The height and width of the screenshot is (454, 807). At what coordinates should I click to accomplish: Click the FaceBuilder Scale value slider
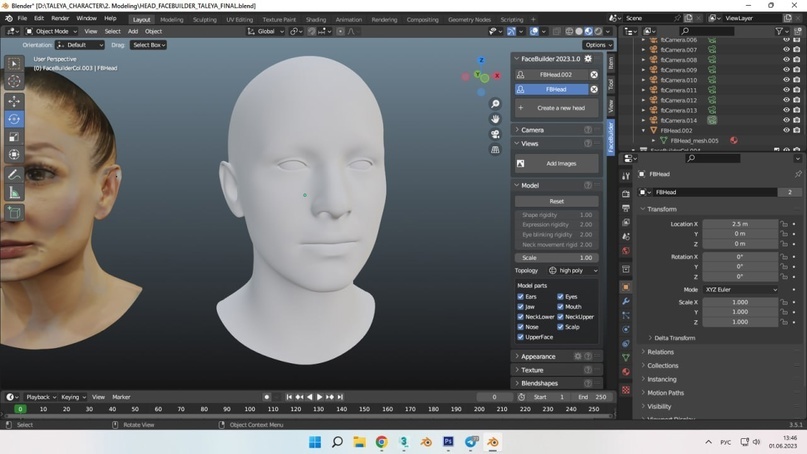[557, 258]
